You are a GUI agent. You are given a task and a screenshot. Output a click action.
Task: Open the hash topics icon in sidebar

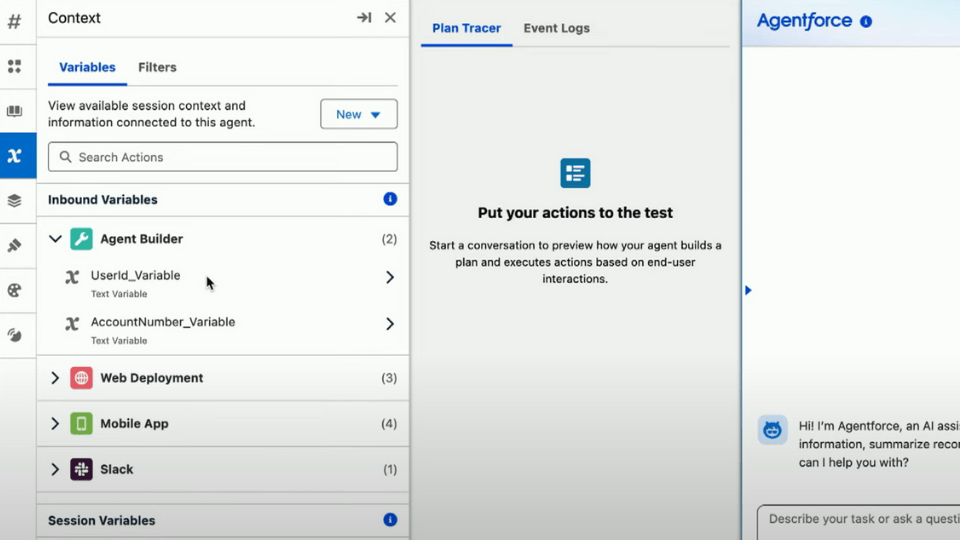14,21
